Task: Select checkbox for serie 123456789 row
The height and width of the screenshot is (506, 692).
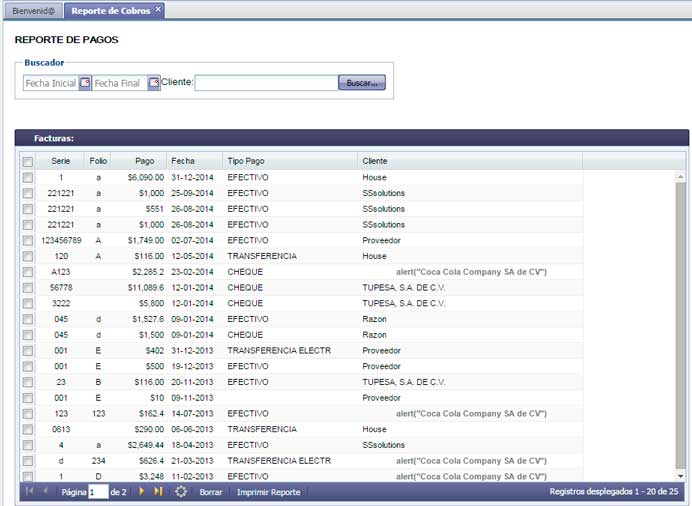Action: click(28, 241)
